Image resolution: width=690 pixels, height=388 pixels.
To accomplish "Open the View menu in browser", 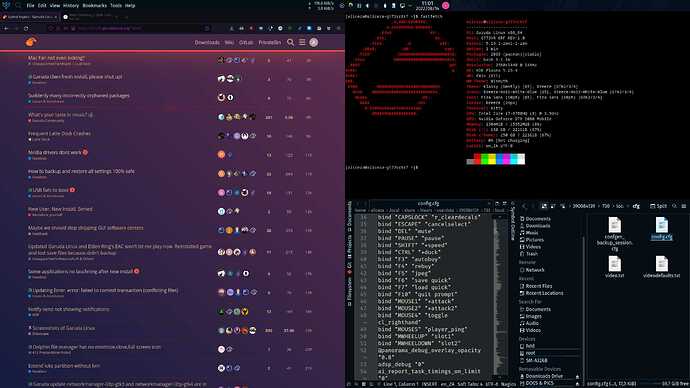I will click(x=55, y=6).
